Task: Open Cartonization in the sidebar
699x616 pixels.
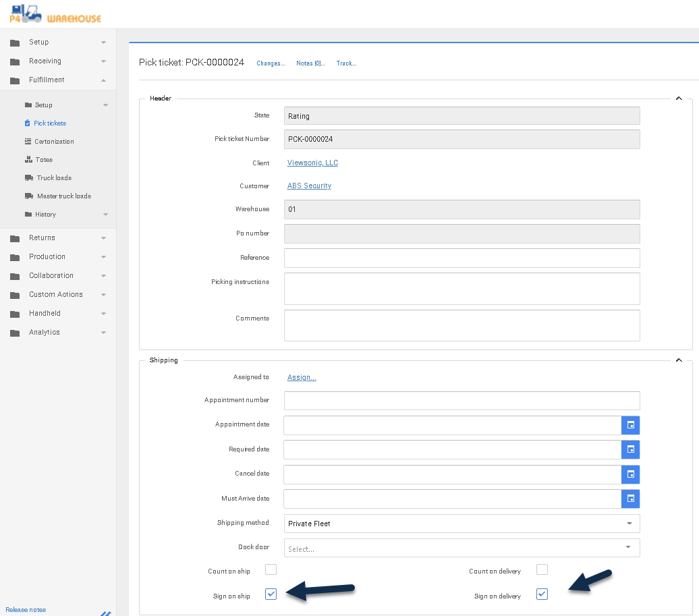Action: (54, 142)
